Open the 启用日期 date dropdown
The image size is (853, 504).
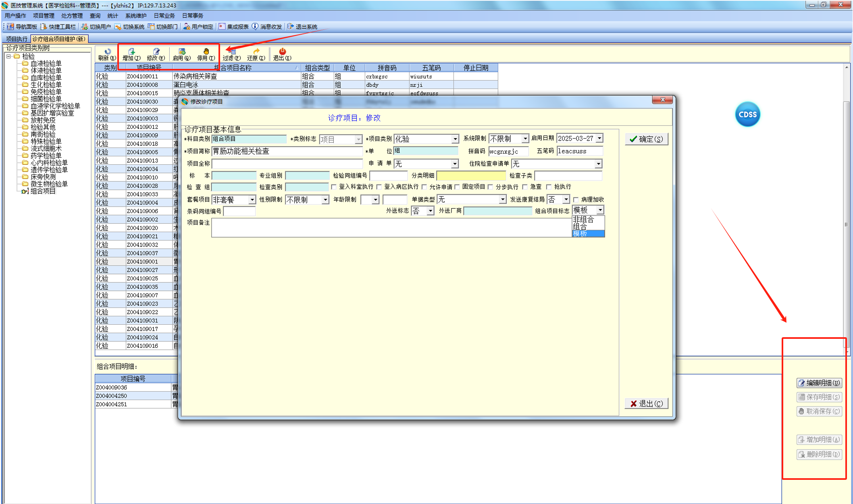point(599,139)
